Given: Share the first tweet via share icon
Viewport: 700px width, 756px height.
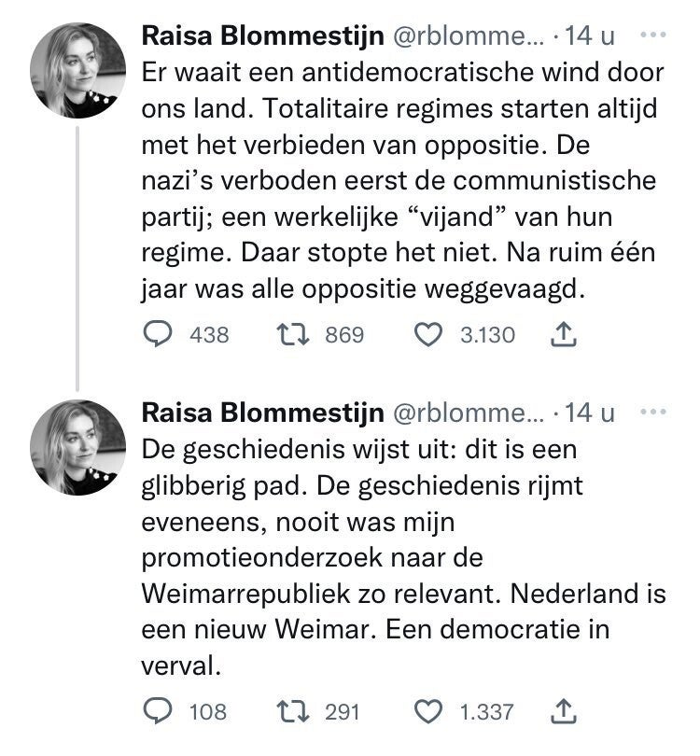Looking at the screenshot, I should tap(562, 334).
